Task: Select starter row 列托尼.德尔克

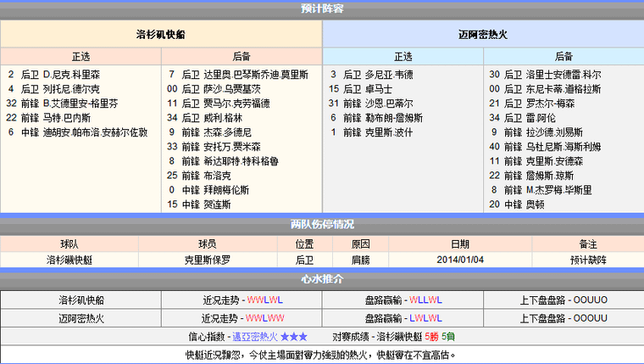Action: click(x=53, y=89)
